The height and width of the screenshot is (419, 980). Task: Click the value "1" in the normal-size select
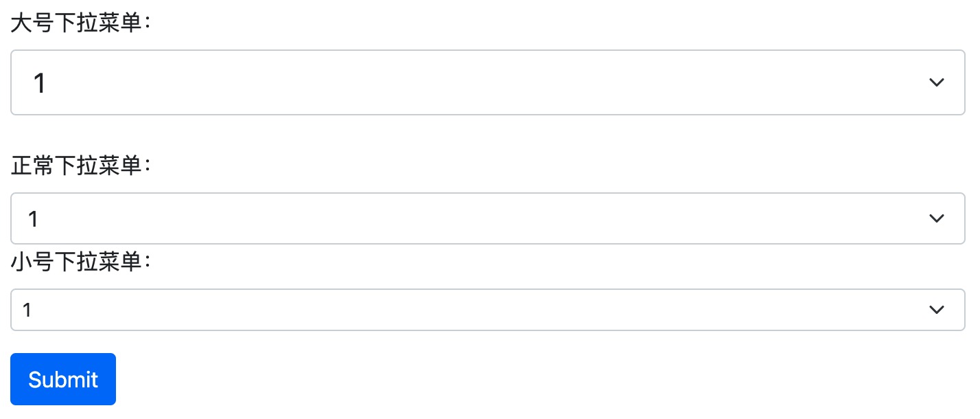33,219
